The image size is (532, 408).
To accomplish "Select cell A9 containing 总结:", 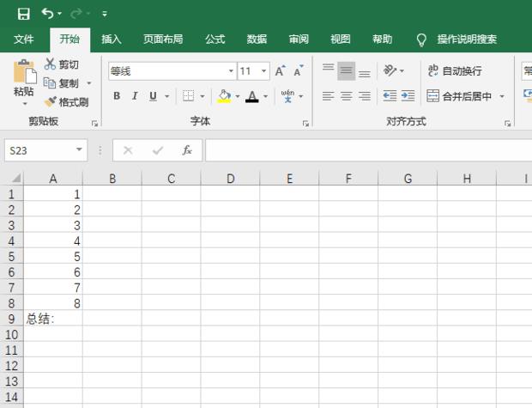I will (x=53, y=319).
